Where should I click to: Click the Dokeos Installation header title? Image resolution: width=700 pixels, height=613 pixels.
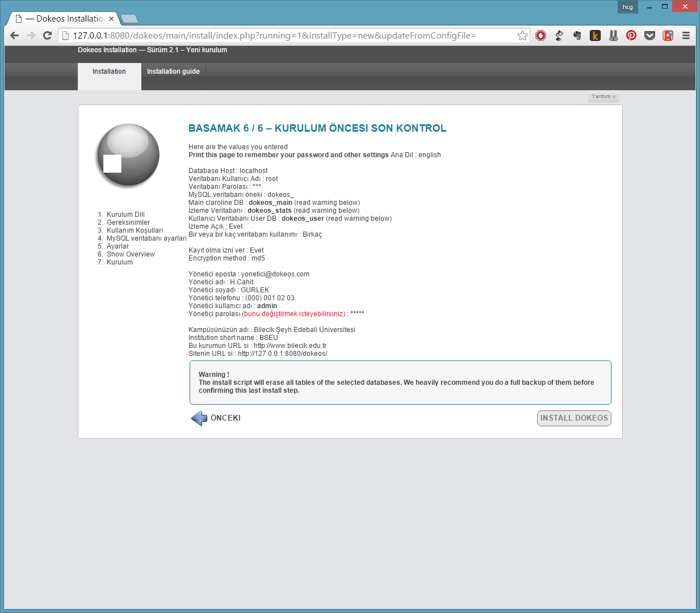[x=153, y=50]
